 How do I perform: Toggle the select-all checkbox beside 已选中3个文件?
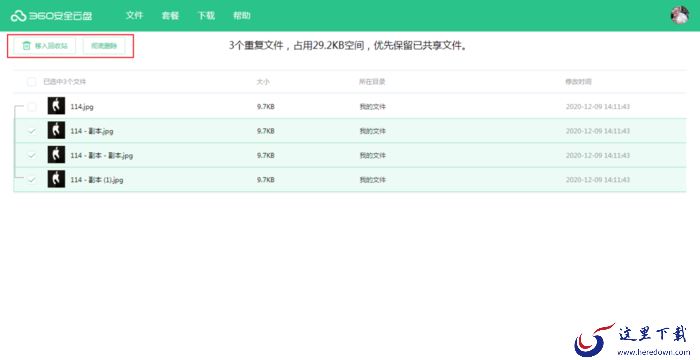[x=31, y=82]
